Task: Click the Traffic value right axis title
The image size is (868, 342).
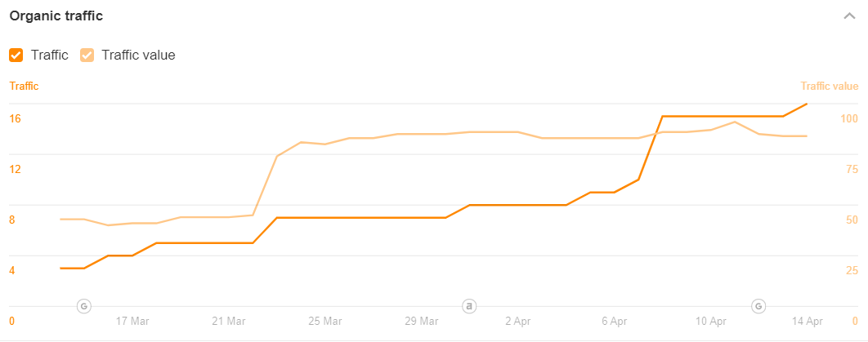Action: point(829,86)
